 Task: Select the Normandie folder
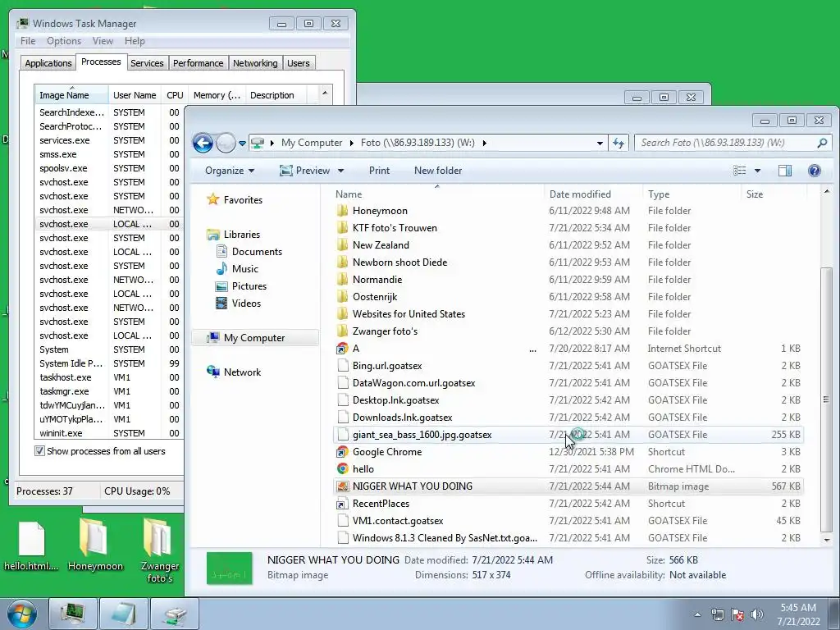pos(377,279)
